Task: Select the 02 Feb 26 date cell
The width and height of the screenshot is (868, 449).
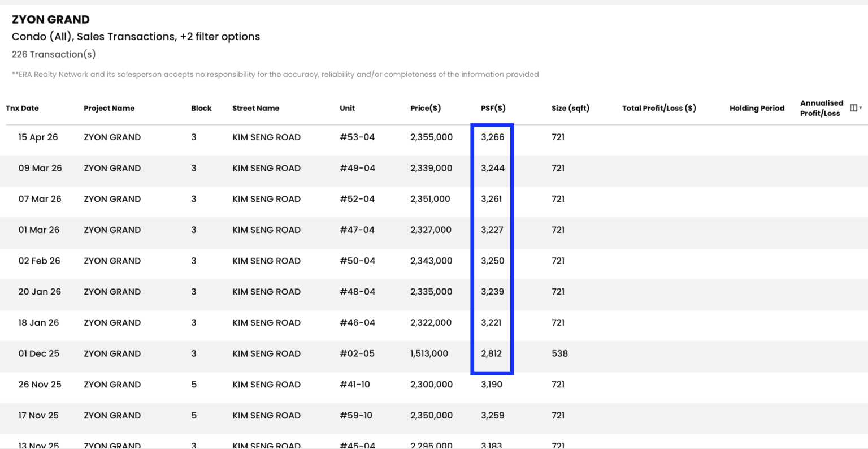Action: (39, 261)
